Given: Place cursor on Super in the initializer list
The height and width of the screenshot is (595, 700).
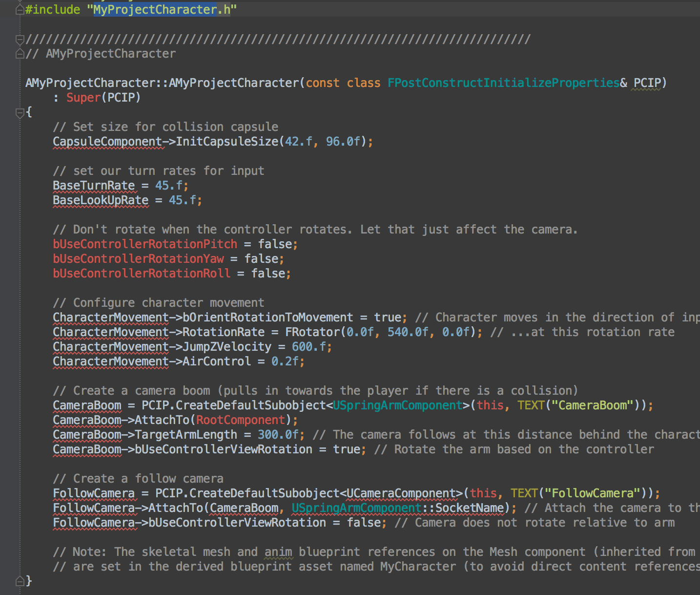Looking at the screenshot, I should 83,98.
